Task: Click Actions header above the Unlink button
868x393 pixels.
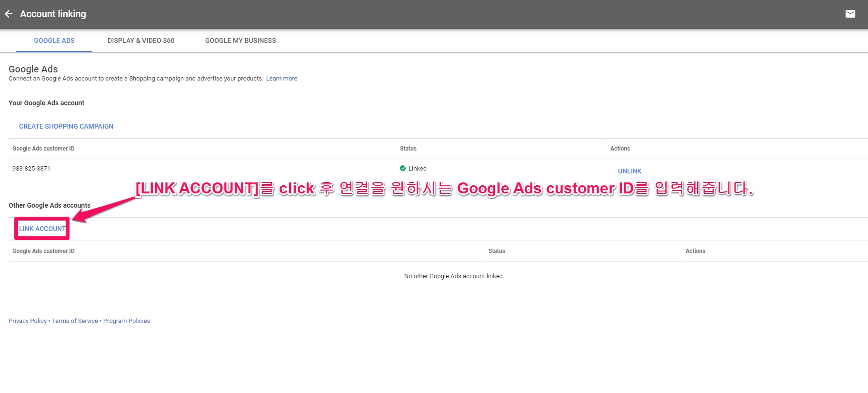Action: [620, 149]
